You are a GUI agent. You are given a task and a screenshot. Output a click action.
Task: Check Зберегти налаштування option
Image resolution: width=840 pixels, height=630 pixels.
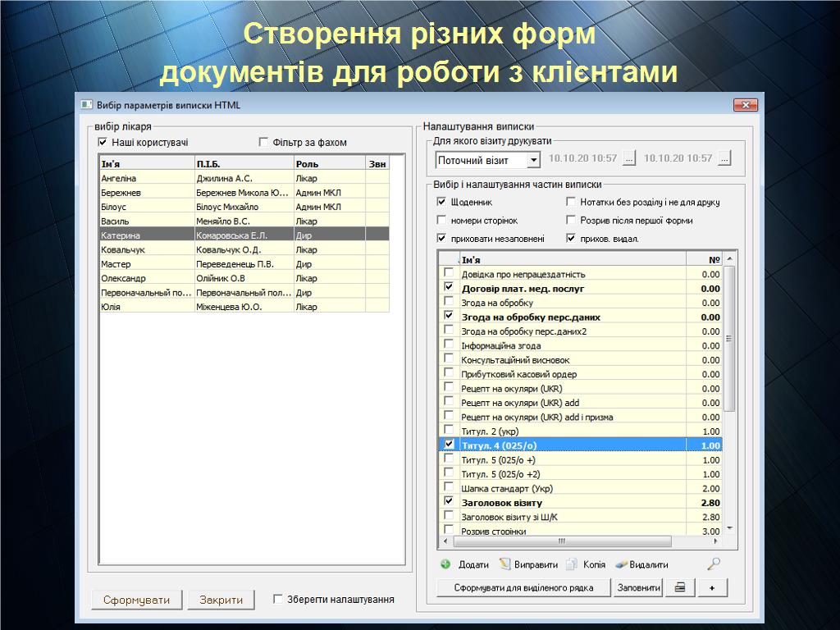click(278, 599)
